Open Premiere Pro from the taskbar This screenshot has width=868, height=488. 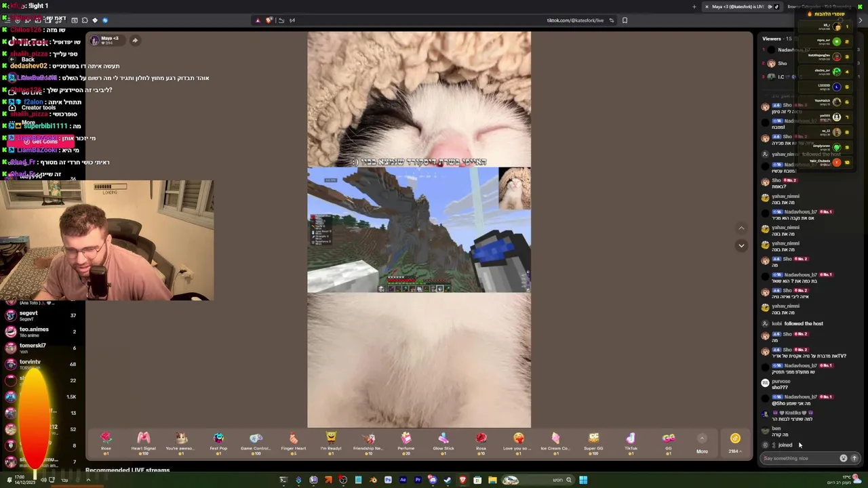point(418,480)
